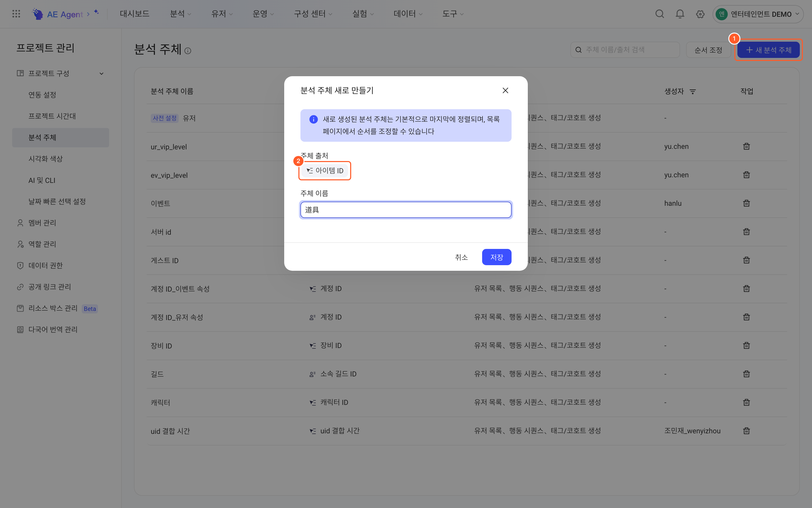Click trash icon in the 길드 row
812x508 pixels.
click(x=746, y=374)
